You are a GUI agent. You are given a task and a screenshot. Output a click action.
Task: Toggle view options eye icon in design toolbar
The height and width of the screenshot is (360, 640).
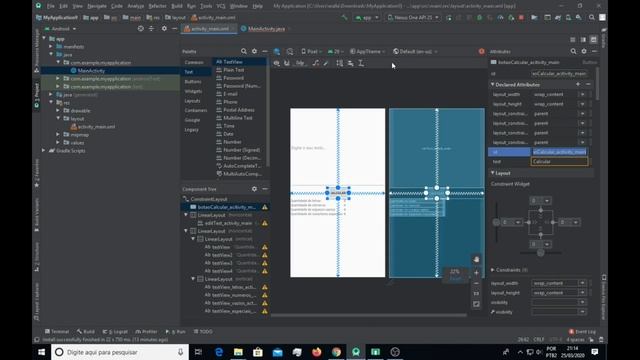[x=277, y=63]
